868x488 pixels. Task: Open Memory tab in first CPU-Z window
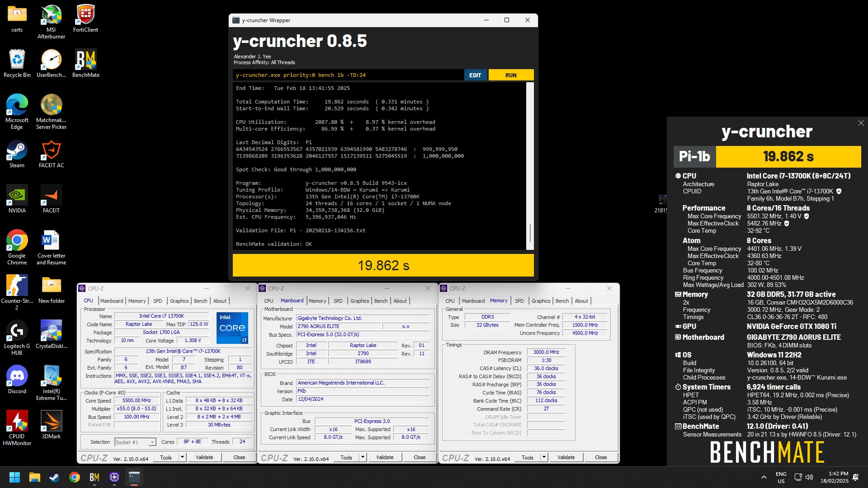coord(137,301)
